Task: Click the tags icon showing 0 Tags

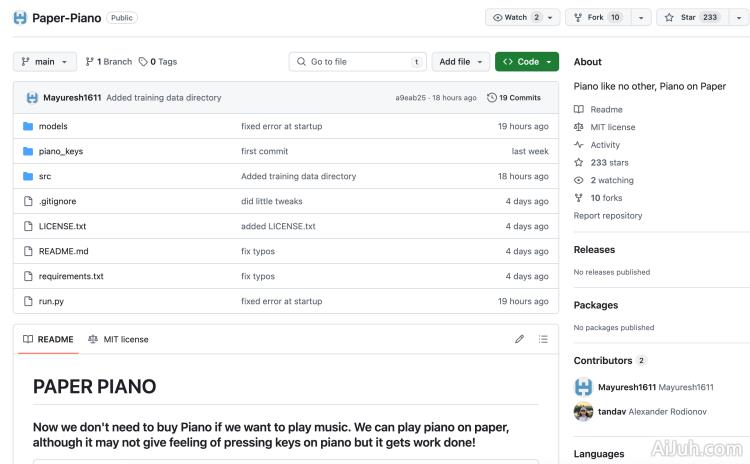Action: pos(144,62)
